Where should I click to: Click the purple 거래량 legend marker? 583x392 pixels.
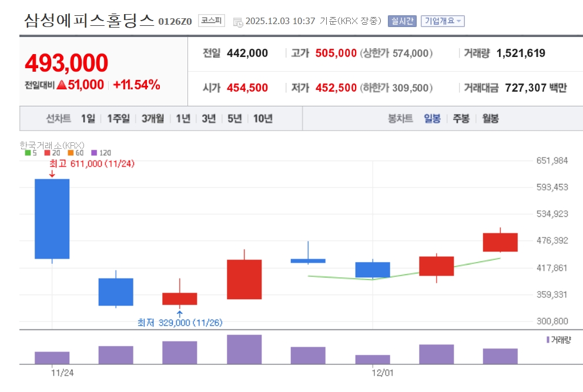548,340
